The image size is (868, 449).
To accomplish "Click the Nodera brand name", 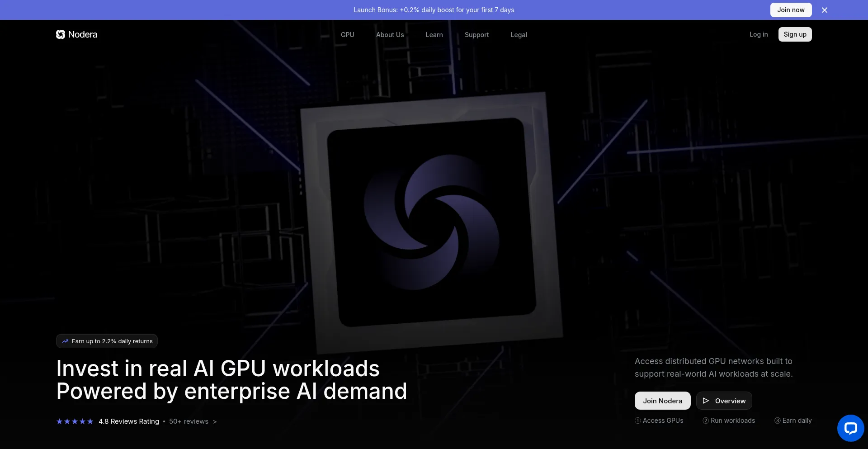I will pyautogui.click(x=83, y=34).
